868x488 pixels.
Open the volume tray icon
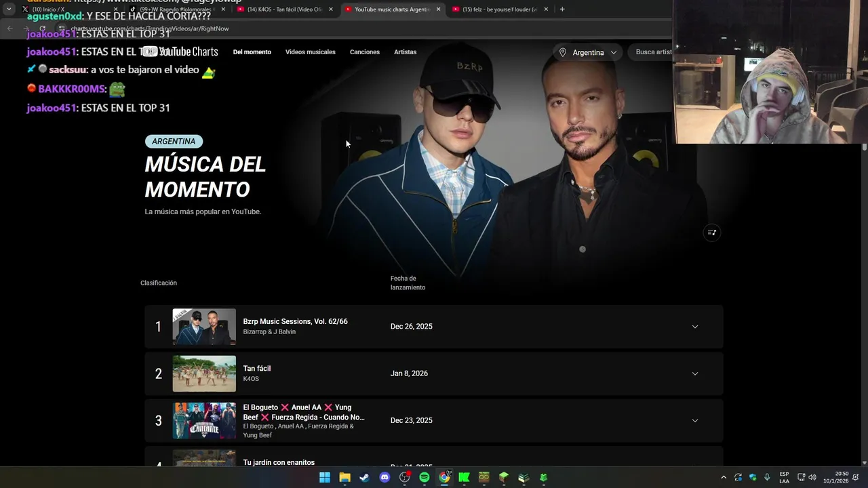tap(812, 477)
